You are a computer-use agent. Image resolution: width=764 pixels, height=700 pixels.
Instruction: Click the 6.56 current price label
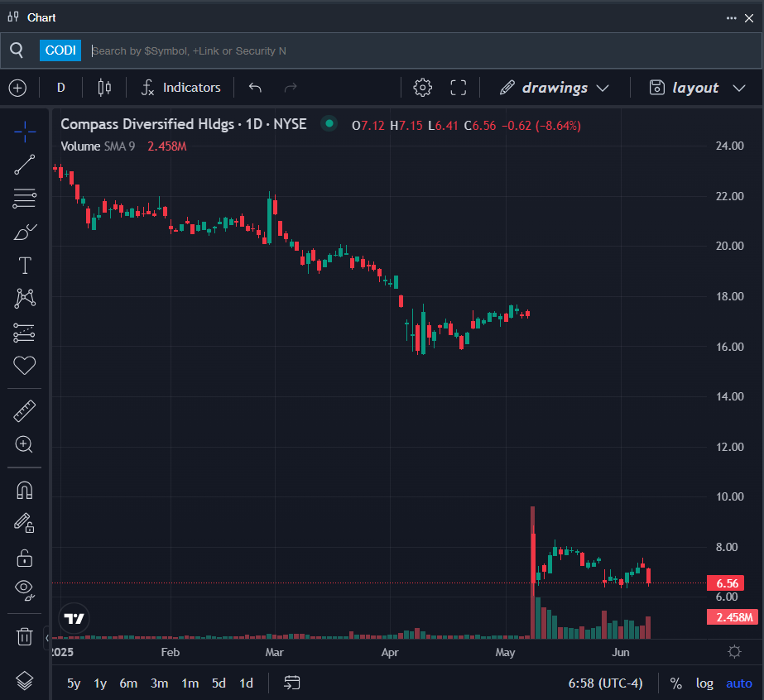727,583
